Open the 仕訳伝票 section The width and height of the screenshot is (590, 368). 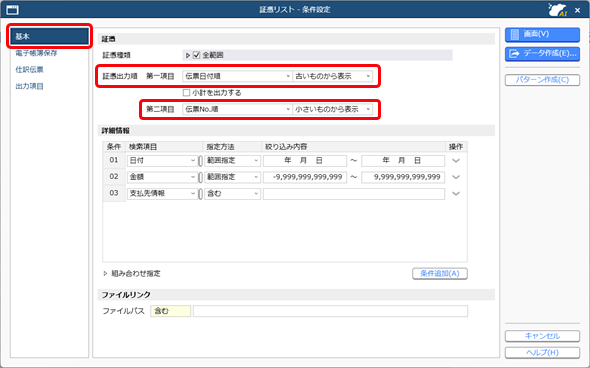coord(29,70)
